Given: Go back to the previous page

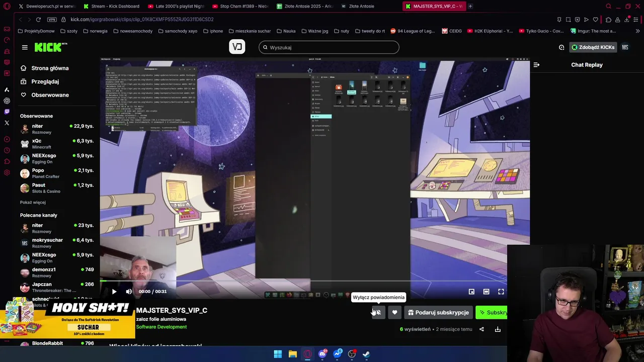Looking at the screenshot, I should click(x=20, y=19).
